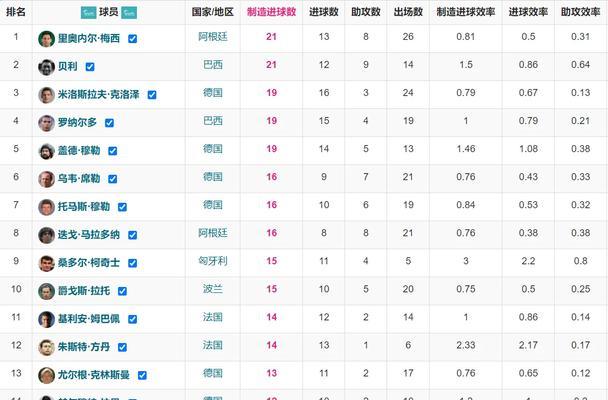Uncheck the checkbox next to 里奥内尔·梅西

(133, 39)
